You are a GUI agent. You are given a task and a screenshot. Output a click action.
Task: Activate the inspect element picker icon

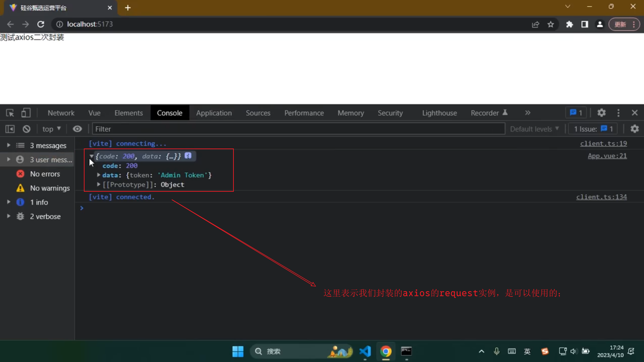10,113
